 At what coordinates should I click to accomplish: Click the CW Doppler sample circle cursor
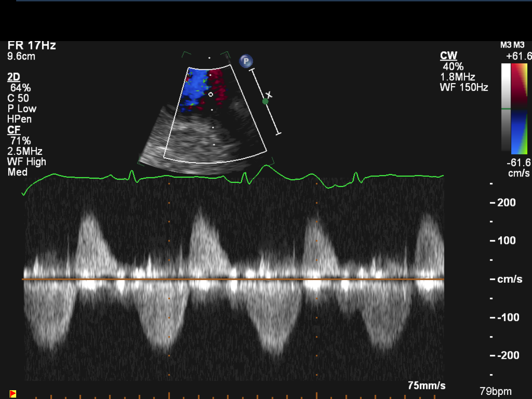tap(211, 94)
